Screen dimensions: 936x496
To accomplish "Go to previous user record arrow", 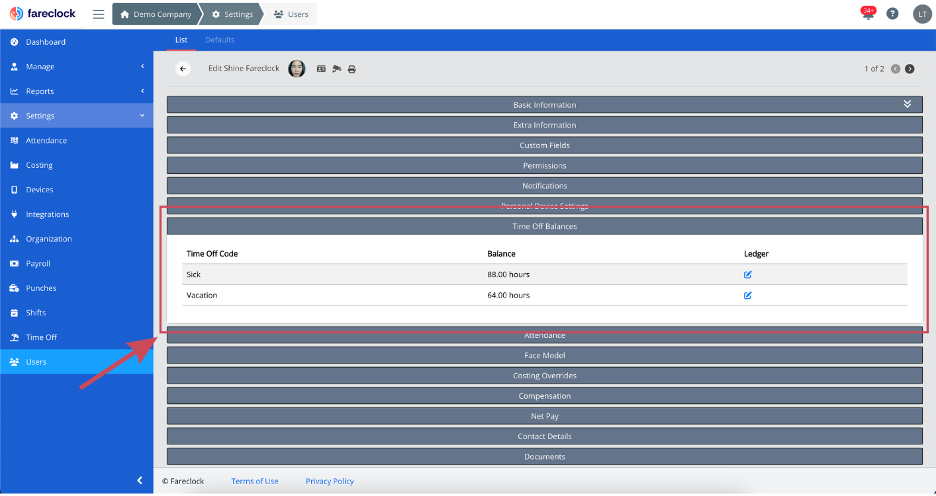I will click(895, 69).
